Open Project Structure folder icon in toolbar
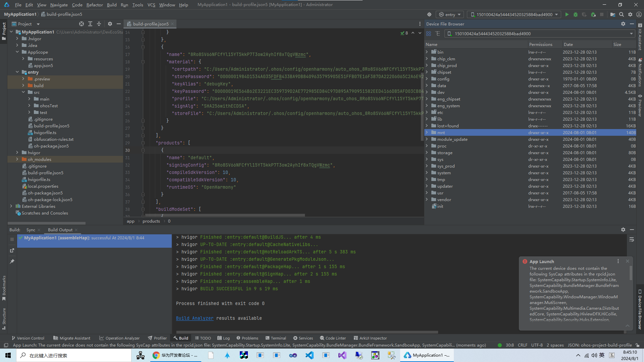The height and width of the screenshot is (362, 644). click(613, 14)
